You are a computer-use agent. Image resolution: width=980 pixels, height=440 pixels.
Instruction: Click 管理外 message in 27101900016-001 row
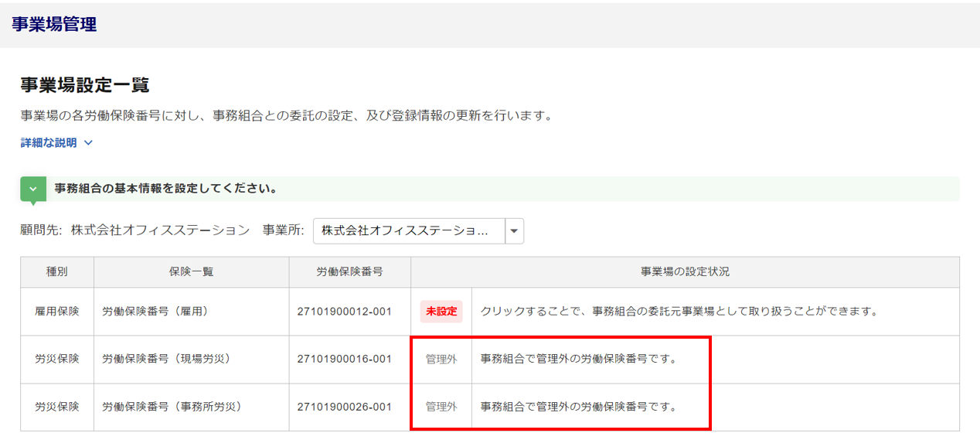579,360
